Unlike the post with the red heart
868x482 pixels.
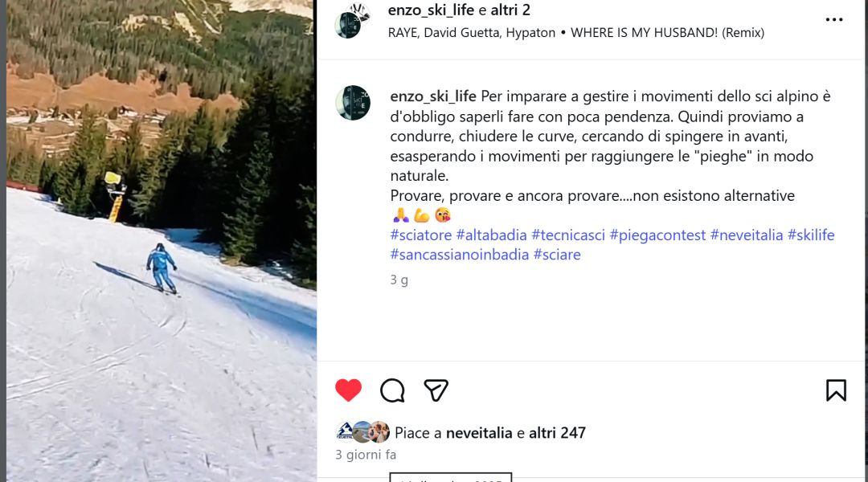click(x=348, y=390)
